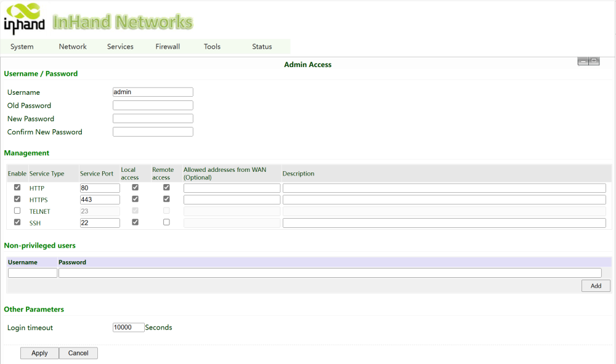Select the SSH service port field
Screen dimensions: 616x364
(x=100, y=223)
